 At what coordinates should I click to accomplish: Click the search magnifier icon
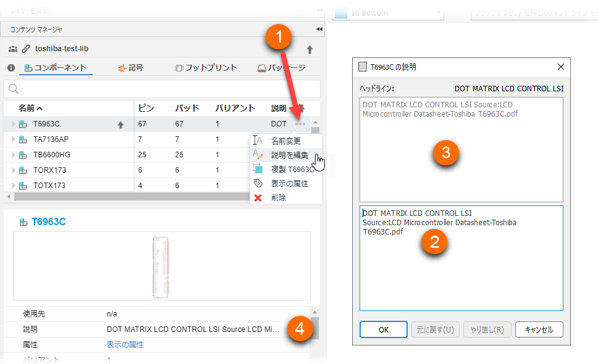(14, 89)
